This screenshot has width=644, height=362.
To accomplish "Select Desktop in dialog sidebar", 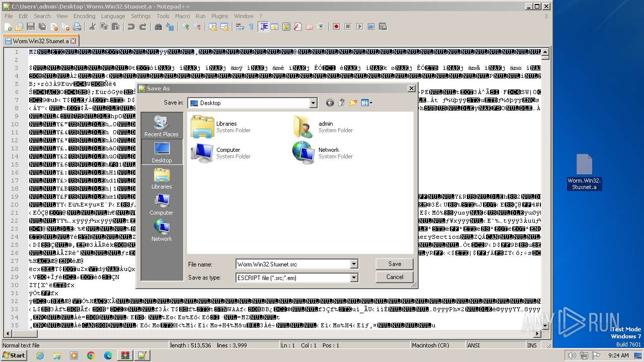I will pos(162,151).
